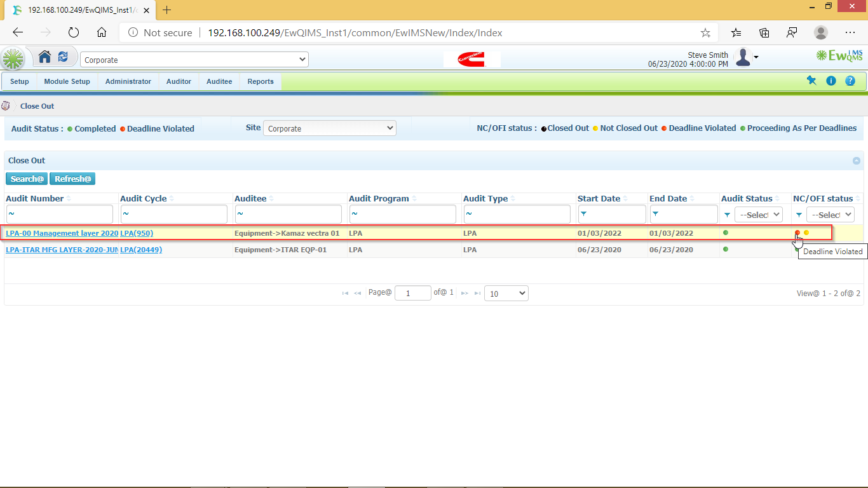Click the Equipment->Kamaz vectra 01 cell

pyautogui.click(x=290, y=233)
